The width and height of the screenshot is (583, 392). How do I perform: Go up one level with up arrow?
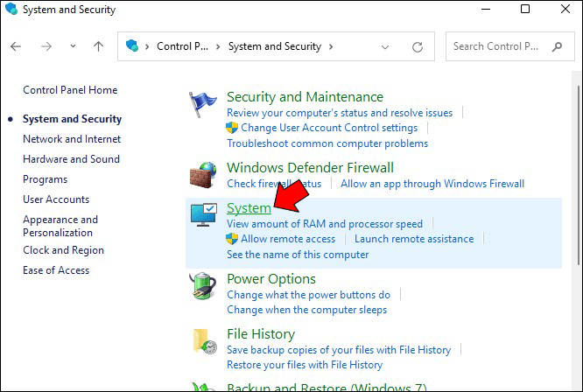click(98, 46)
